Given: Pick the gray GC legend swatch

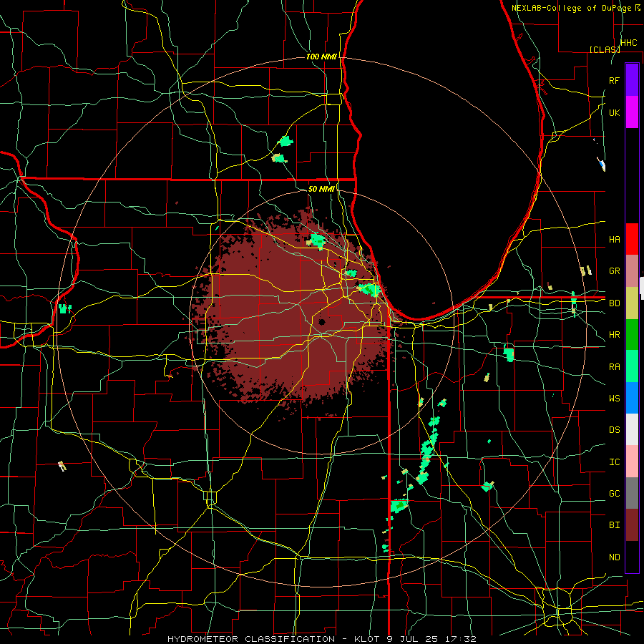Looking at the screenshot, I should pyautogui.click(x=632, y=493).
